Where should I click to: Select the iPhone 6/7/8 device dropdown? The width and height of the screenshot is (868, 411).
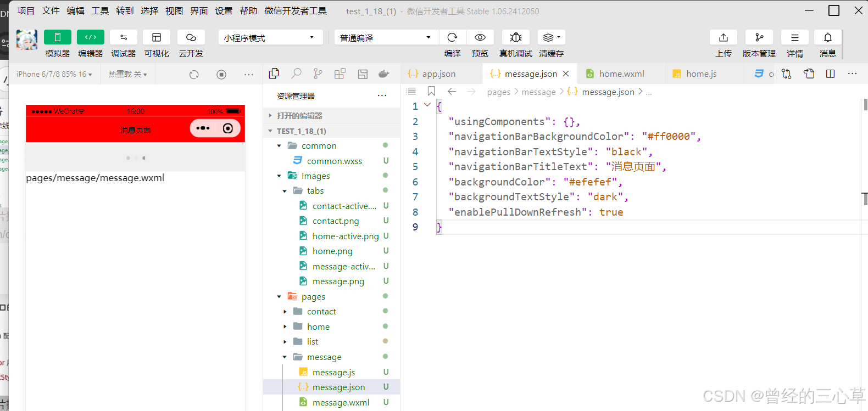click(54, 74)
